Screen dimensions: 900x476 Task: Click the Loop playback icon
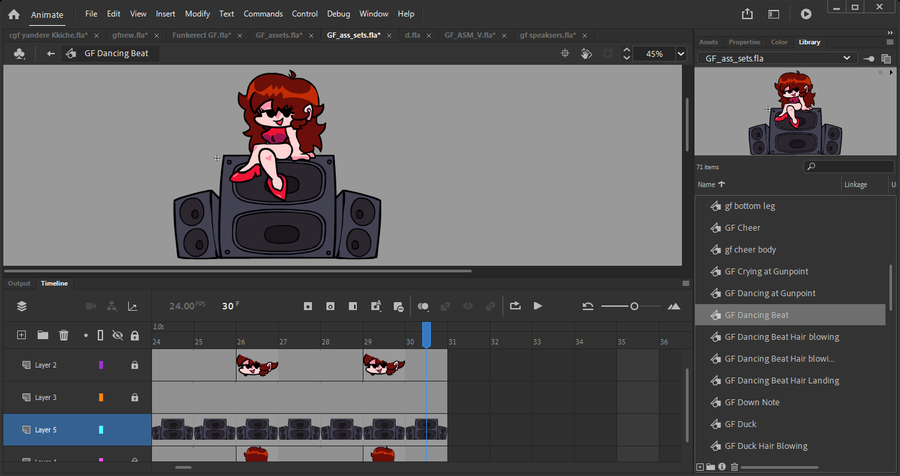(x=515, y=306)
